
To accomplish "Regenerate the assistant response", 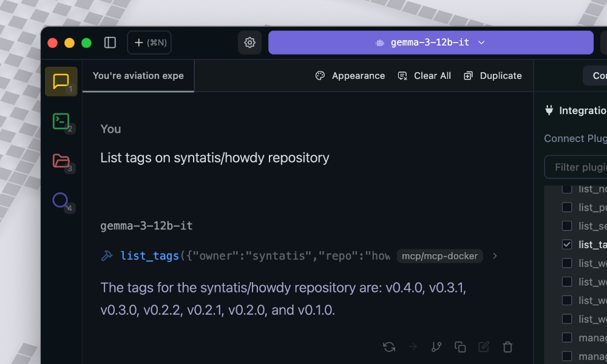I will point(388,346).
